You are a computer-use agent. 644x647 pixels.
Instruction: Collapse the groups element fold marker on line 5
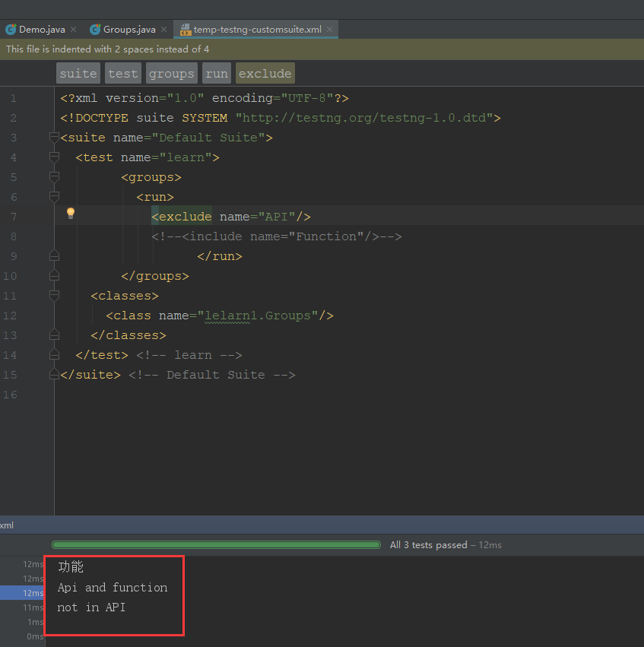pos(53,177)
